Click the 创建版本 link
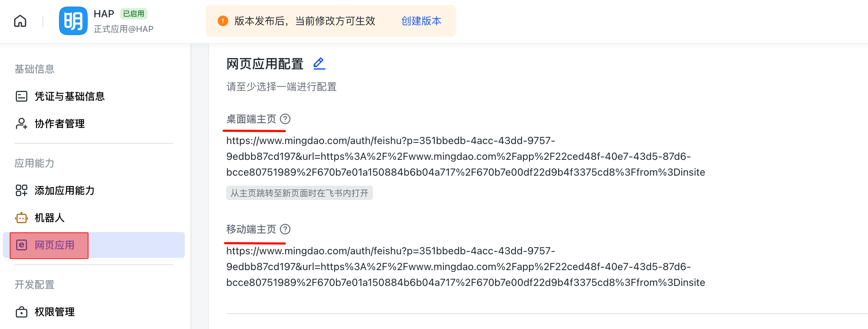 pos(421,21)
